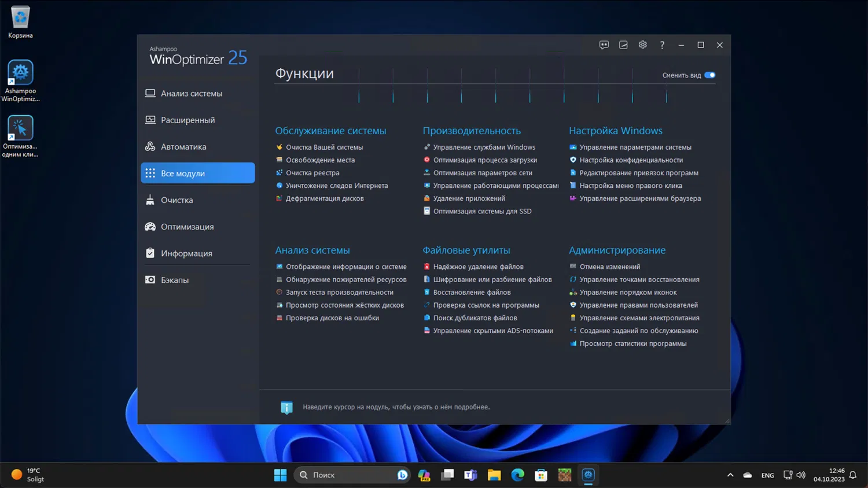868x488 pixels.
Task: Click icon next to 'Поиск дубликатов файлов'
Action: [427, 318]
